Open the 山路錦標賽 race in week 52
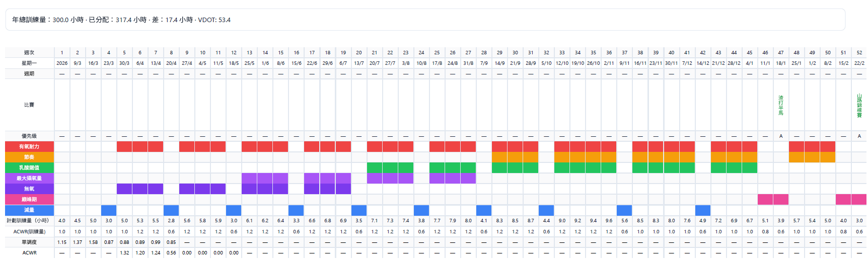The image size is (868, 260). tap(859, 105)
